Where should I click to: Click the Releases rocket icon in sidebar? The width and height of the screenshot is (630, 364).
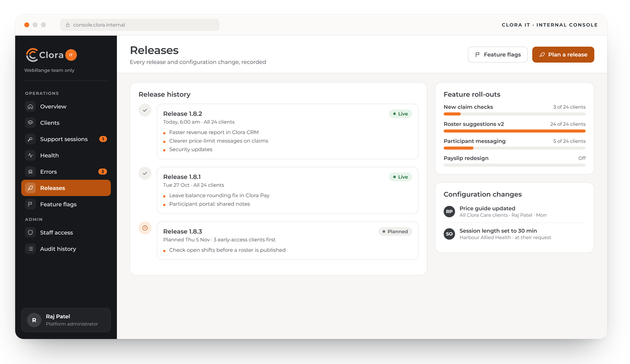[30, 188]
